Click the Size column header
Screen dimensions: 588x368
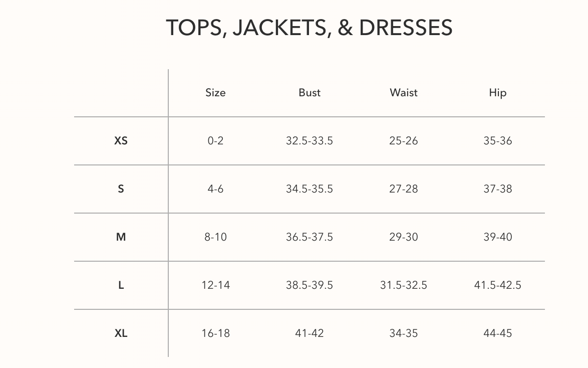[215, 93]
